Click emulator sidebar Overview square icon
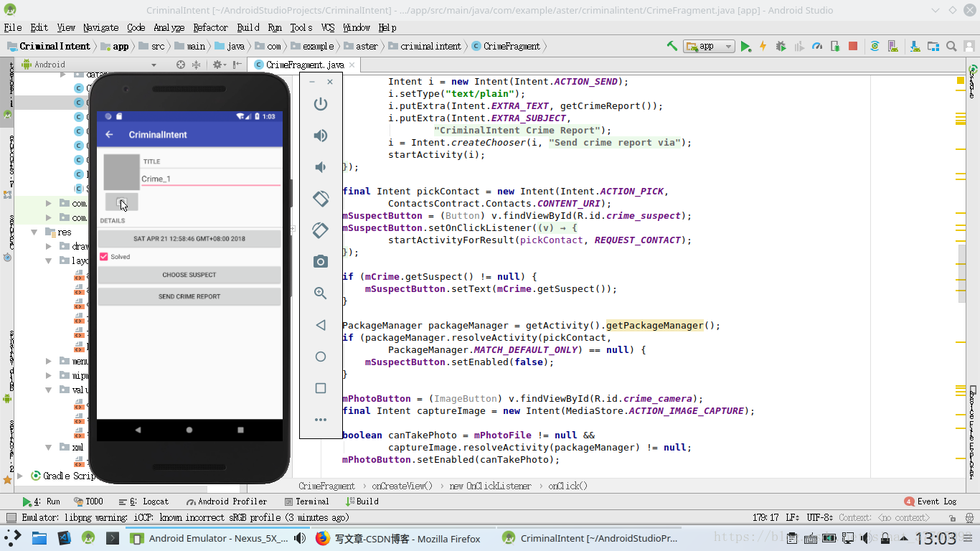The height and width of the screenshot is (551, 980). 321,388
